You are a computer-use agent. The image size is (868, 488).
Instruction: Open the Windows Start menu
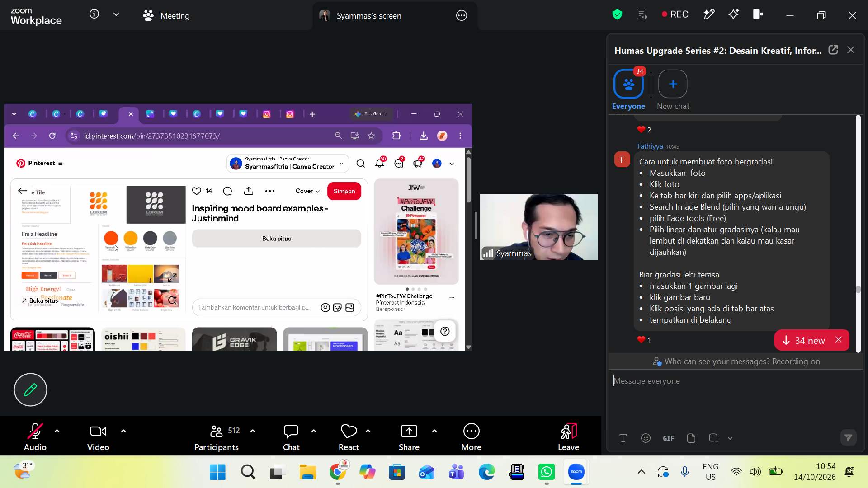[217, 472]
